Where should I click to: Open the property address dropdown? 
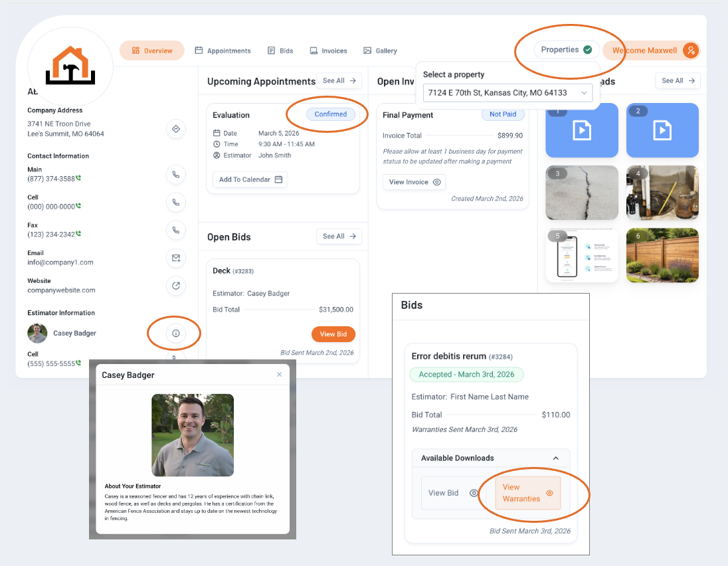pyautogui.click(x=507, y=93)
